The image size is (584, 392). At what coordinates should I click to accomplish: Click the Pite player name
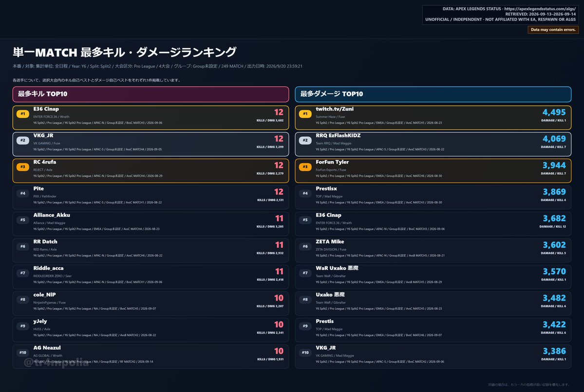(38, 189)
